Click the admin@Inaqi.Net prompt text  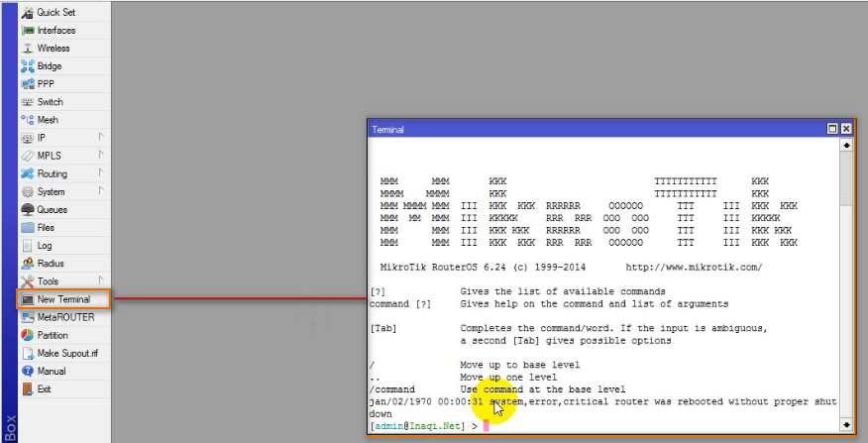pos(418,426)
